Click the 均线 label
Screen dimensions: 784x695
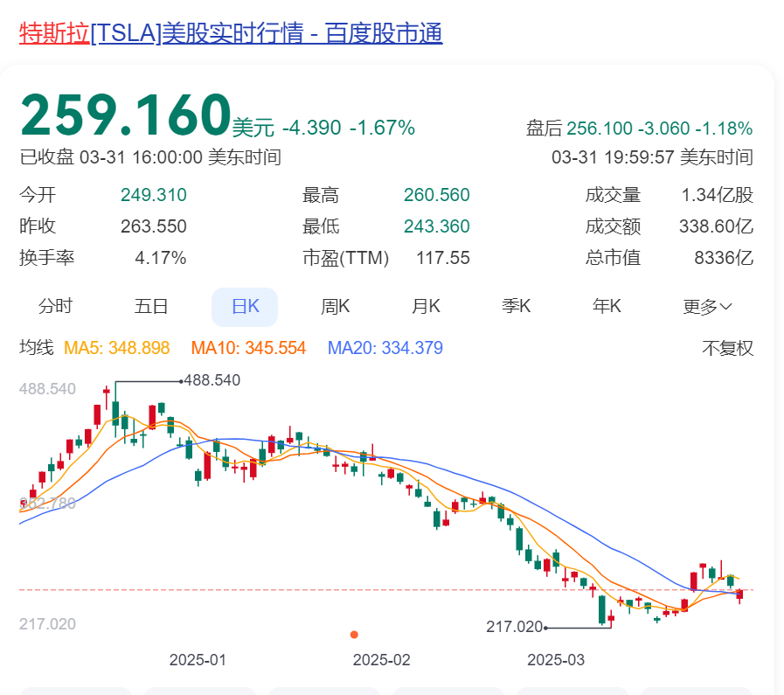click(37, 348)
